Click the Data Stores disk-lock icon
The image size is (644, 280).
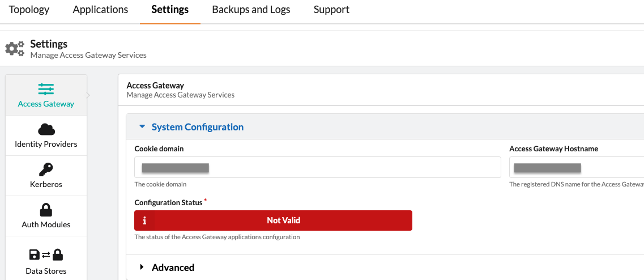(46, 255)
